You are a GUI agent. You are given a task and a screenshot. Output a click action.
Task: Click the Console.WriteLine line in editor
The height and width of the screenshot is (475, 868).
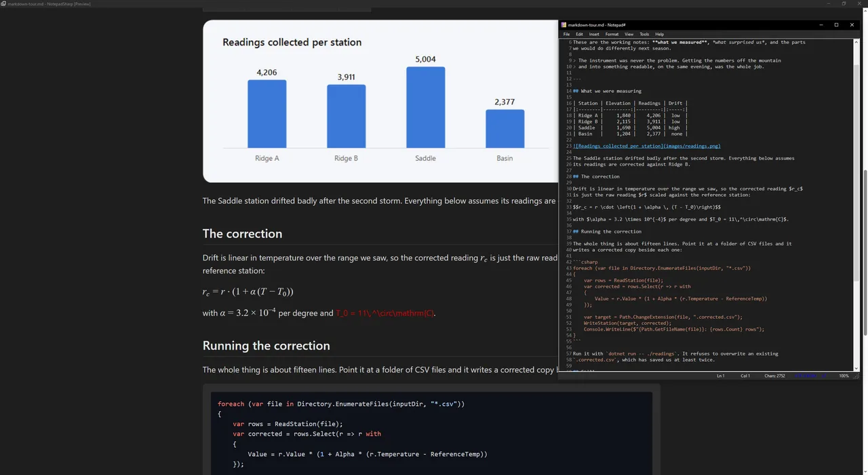pyautogui.click(x=674, y=329)
